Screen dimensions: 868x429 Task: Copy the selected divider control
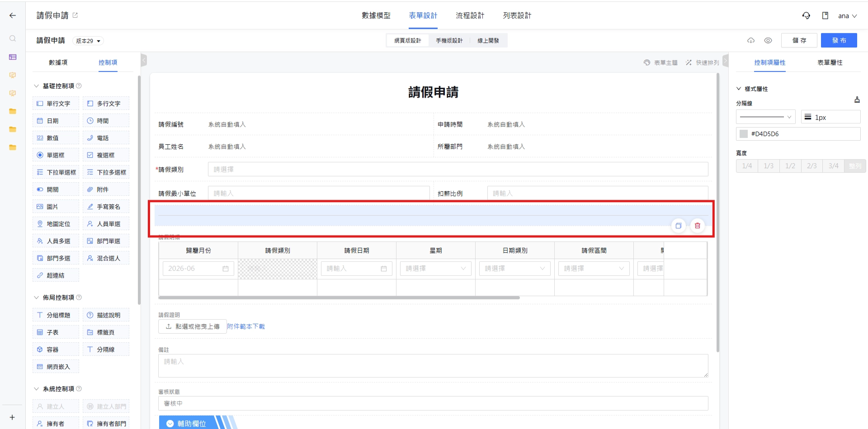[679, 226]
